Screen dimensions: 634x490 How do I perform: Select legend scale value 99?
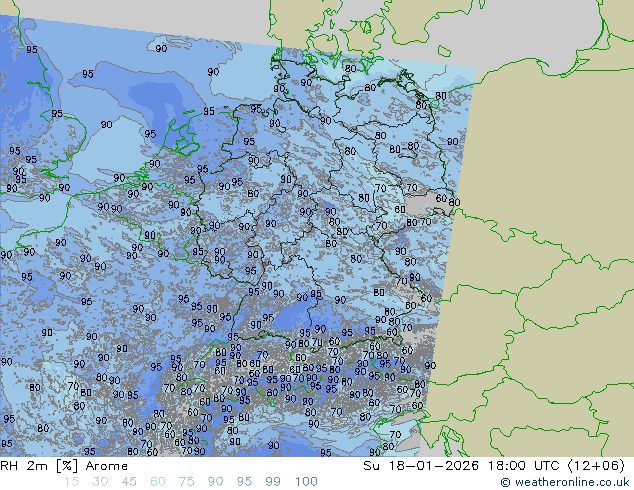pyautogui.click(x=273, y=482)
